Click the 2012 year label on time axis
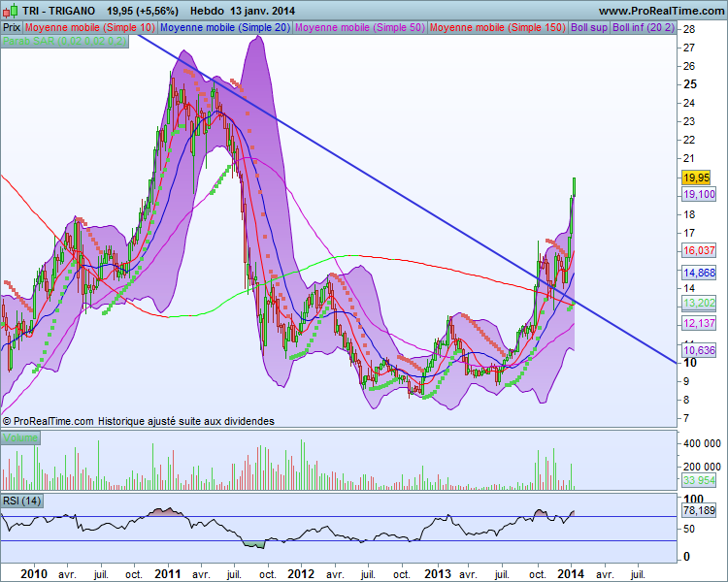Image resolution: width=728 pixels, height=582 pixels. pos(300,574)
